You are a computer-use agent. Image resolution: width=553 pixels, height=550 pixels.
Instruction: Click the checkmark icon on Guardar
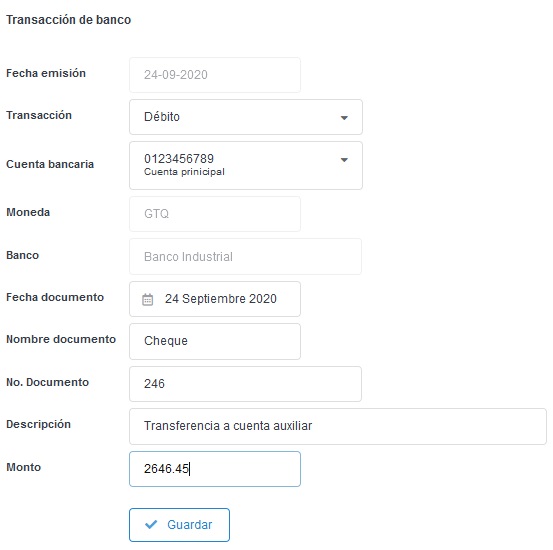151,524
